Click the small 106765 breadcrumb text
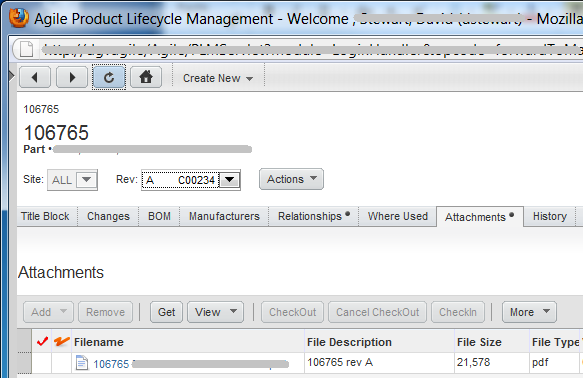This screenshot has height=378, width=583. [x=41, y=109]
